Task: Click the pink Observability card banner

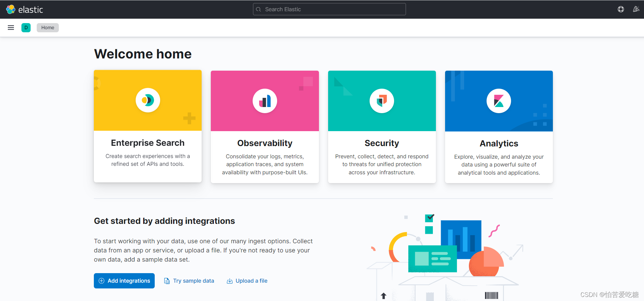Action: 265,101
